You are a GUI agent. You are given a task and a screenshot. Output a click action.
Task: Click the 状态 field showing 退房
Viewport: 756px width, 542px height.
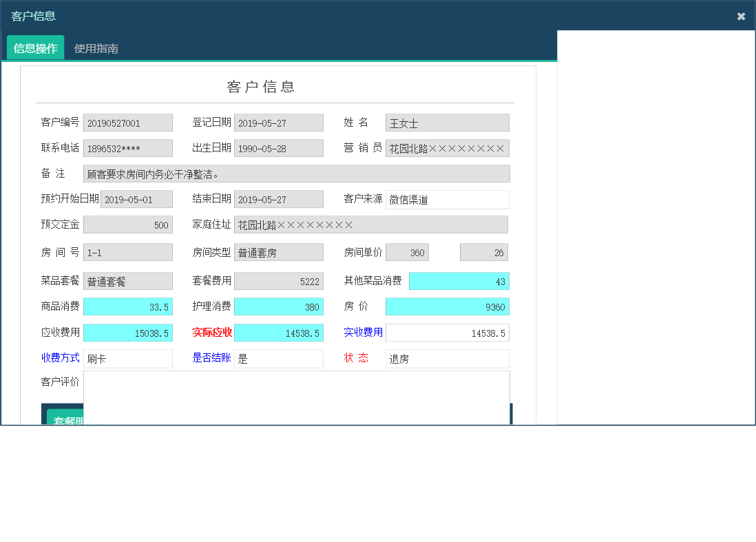click(x=447, y=358)
